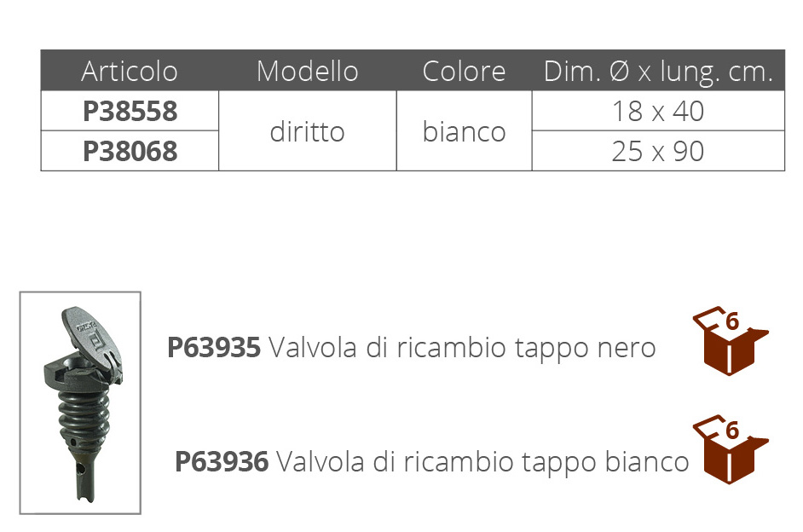Click number 6 on the lower box icon
This screenshot has width=803, height=532.
(x=732, y=430)
